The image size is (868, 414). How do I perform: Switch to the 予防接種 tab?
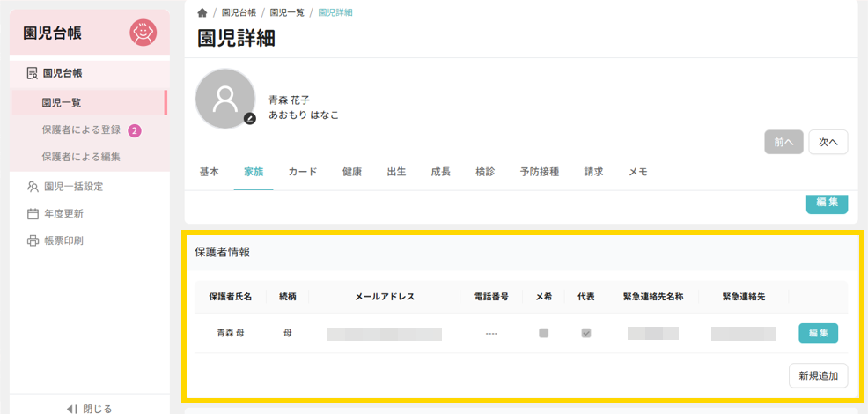click(x=540, y=173)
